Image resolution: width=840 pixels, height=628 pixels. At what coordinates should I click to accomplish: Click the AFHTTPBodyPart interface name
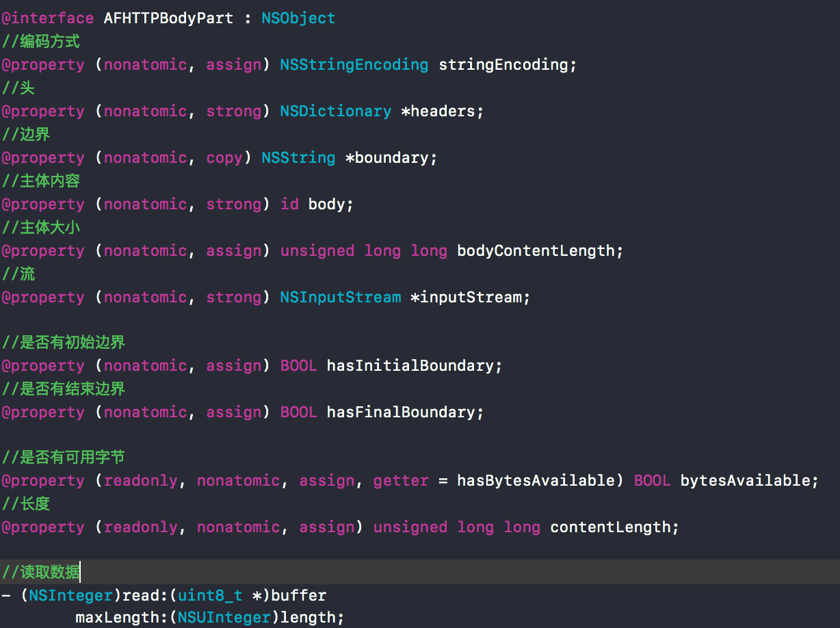coord(168,18)
